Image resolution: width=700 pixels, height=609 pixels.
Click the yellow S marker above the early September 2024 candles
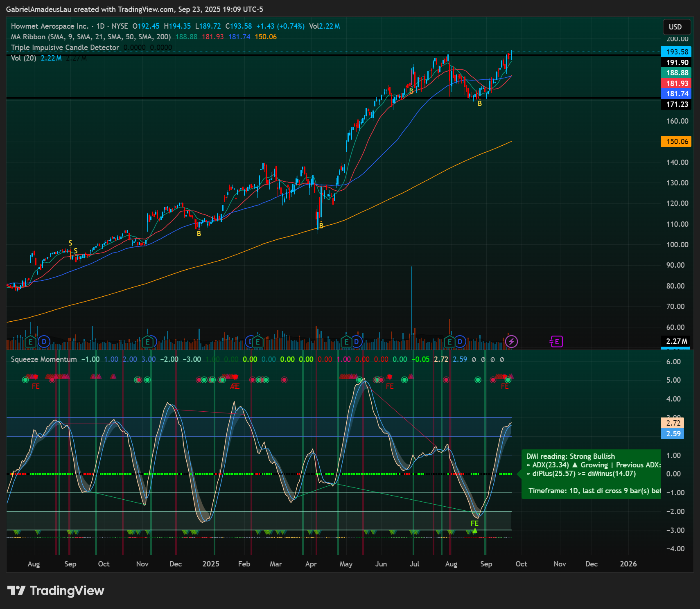coord(70,243)
